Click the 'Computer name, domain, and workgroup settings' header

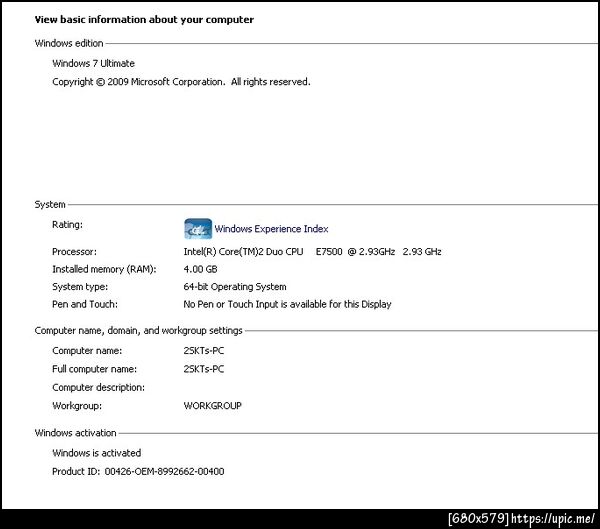point(139,331)
